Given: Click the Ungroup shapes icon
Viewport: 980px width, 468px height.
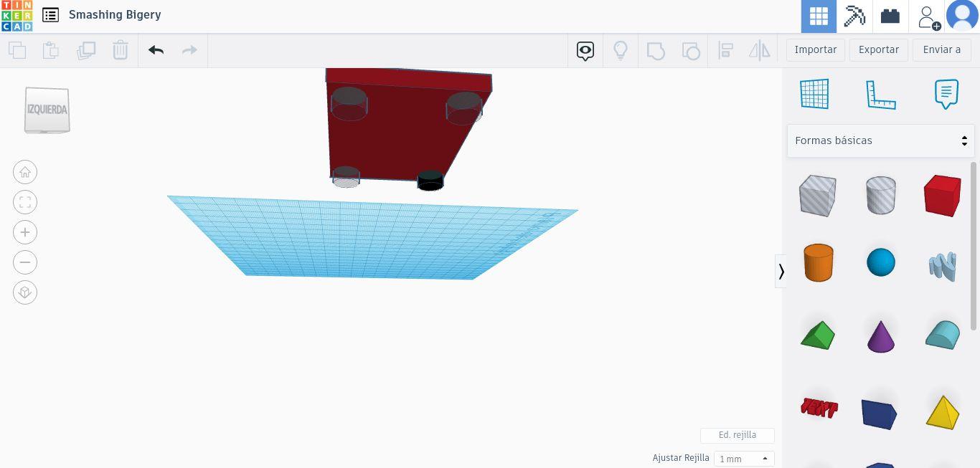Looking at the screenshot, I should point(690,50).
